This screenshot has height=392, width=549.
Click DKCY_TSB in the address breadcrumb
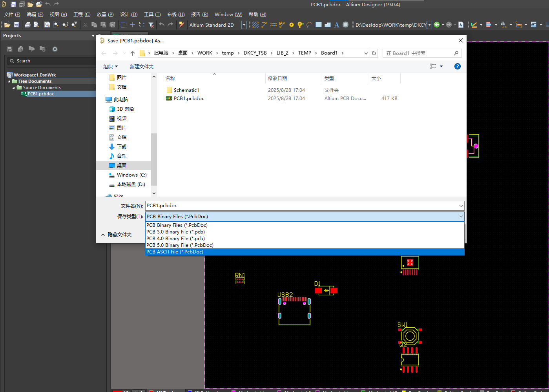tap(255, 53)
